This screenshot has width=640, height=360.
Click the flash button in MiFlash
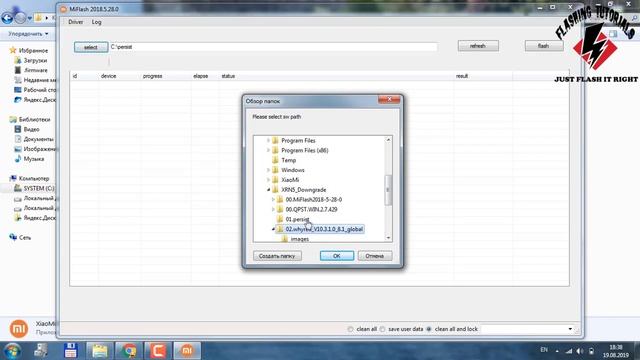click(x=543, y=46)
